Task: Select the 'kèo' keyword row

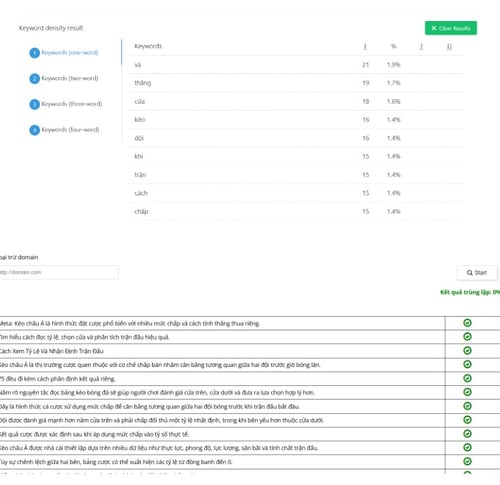Action: tap(296, 119)
